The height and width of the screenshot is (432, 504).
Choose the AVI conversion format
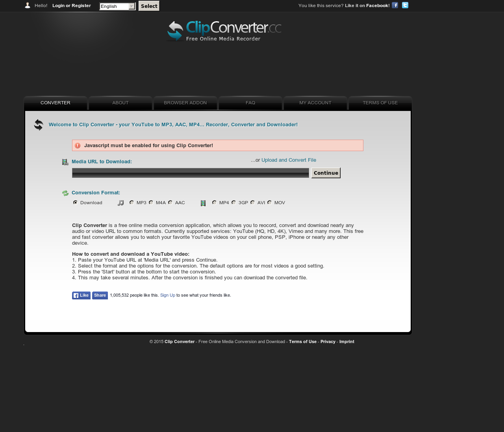(x=252, y=203)
